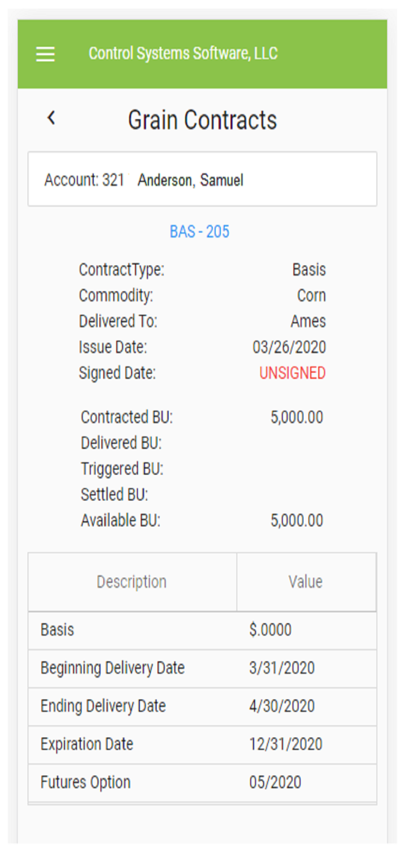This screenshot has width=401, height=868.
Task: Click the Grain Contracts heading
Action: click(202, 120)
